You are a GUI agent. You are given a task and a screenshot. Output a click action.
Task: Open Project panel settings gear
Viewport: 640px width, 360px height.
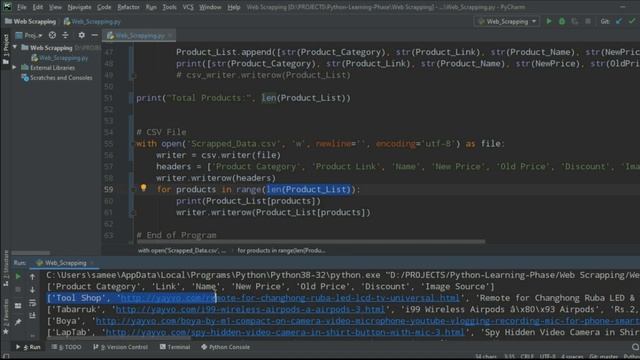(x=82, y=35)
